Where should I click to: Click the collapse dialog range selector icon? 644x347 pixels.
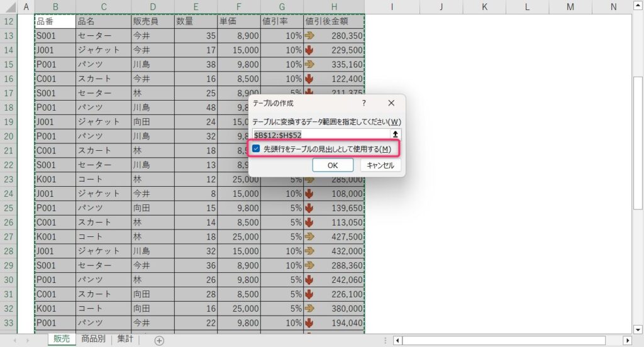(396, 134)
